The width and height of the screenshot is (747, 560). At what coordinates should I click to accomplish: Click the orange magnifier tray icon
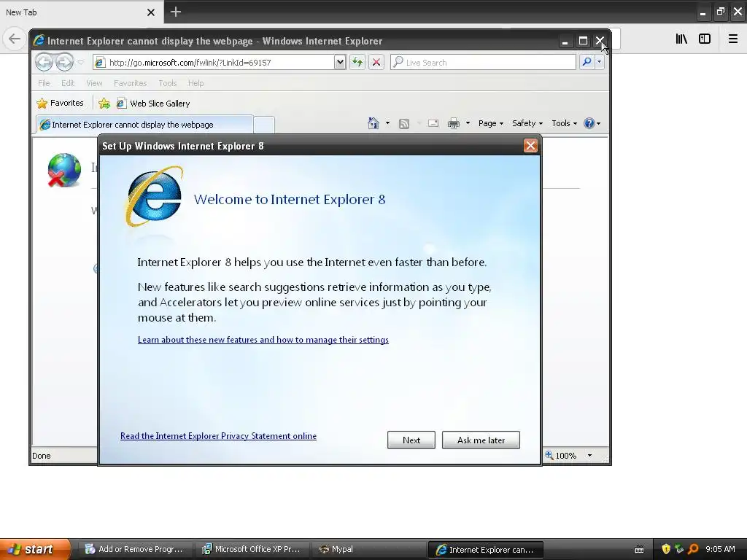pyautogui.click(x=693, y=549)
